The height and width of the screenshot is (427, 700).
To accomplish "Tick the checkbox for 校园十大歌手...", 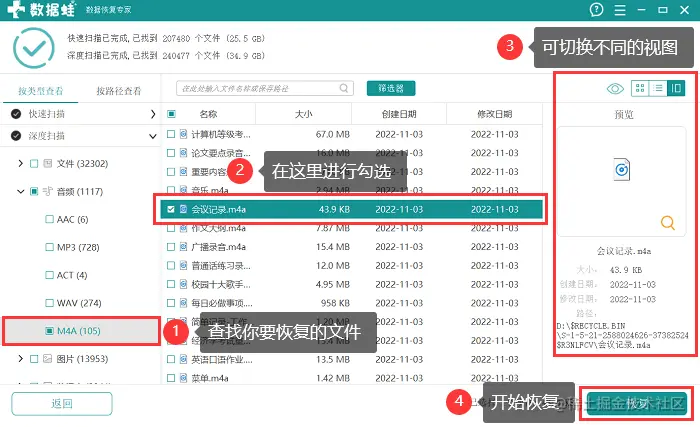I will (x=171, y=285).
